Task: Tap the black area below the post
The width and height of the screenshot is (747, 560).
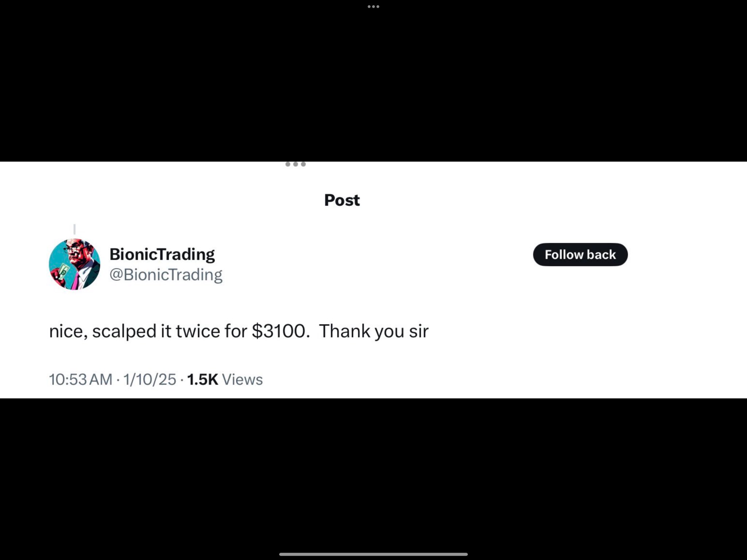Action: pos(373,474)
